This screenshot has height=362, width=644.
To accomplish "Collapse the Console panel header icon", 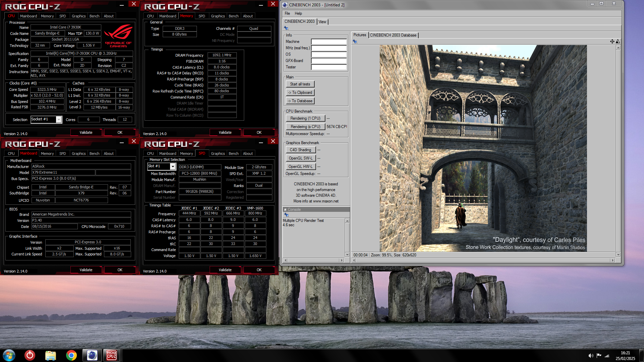I will tap(285, 209).
